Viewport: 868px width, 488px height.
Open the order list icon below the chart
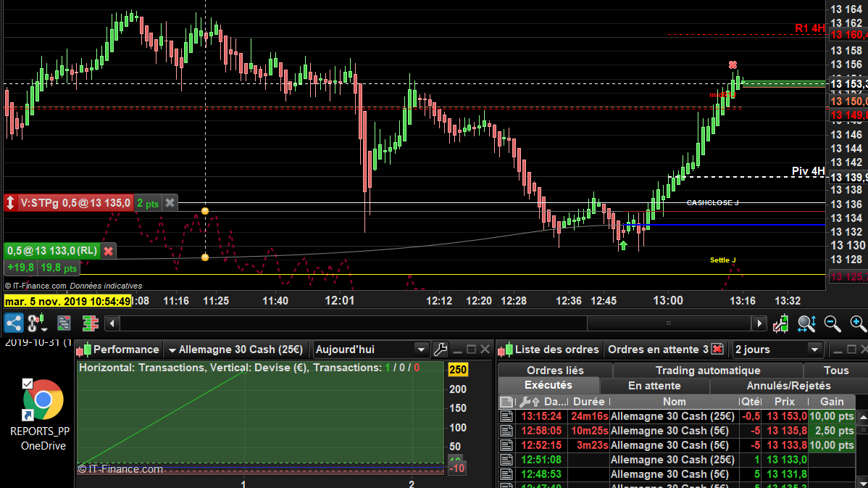click(64, 323)
